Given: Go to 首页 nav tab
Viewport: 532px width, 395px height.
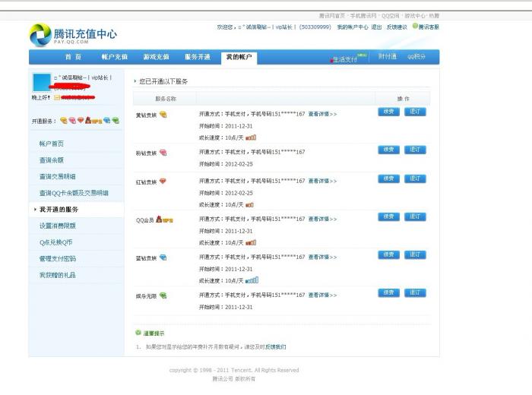Looking at the screenshot, I should 73,57.
